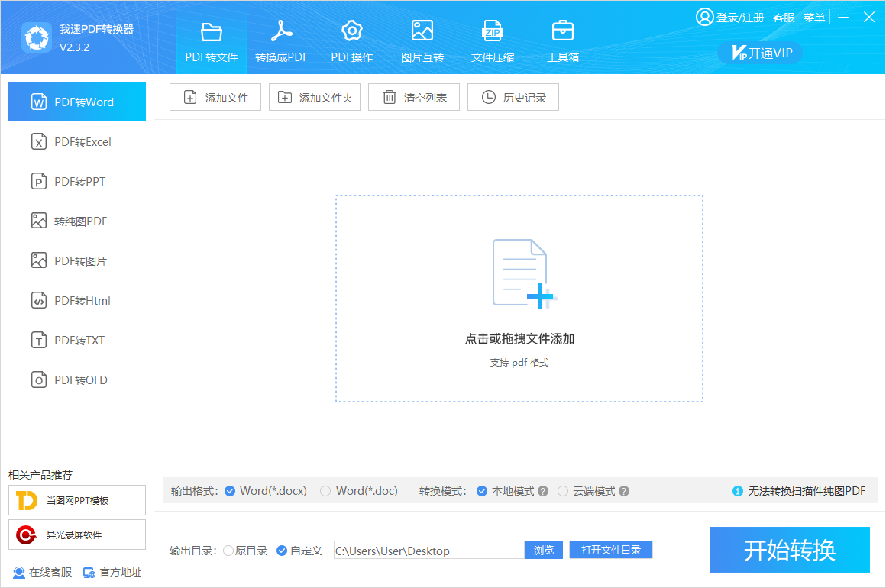
Task: Click the 我速PDF转换器 app logo
Action: (x=37, y=38)
